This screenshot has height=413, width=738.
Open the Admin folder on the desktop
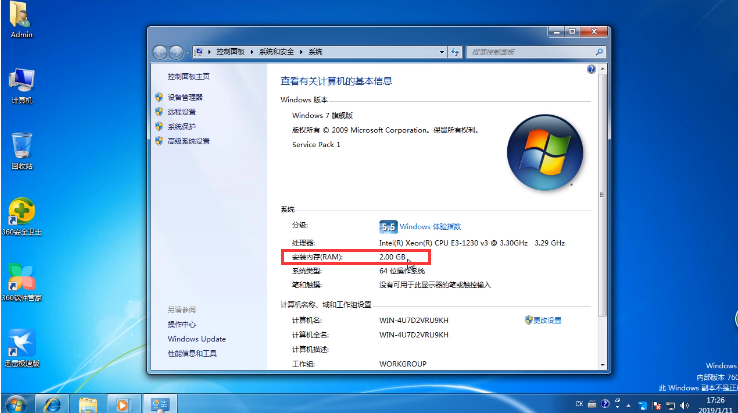click(x=21, y=19)
